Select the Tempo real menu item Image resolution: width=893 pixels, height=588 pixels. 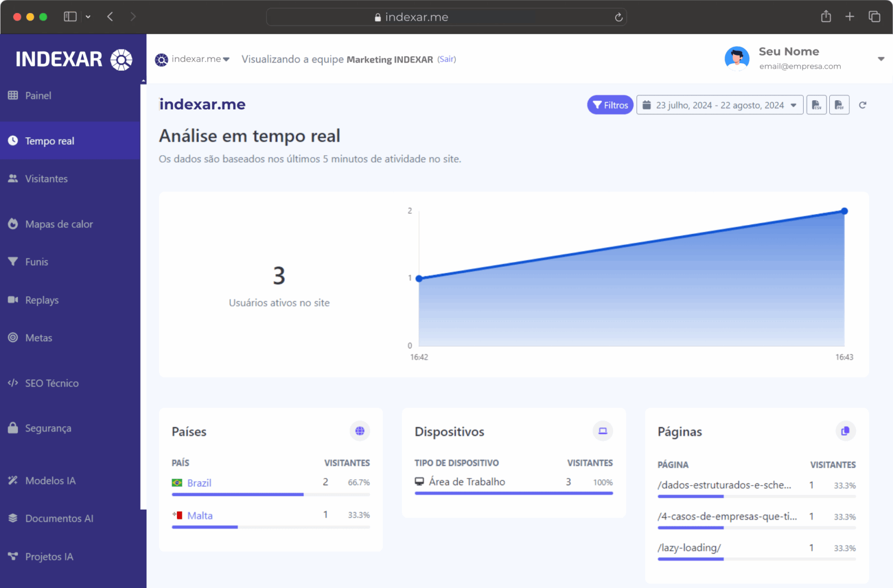[x=70, y=141]
